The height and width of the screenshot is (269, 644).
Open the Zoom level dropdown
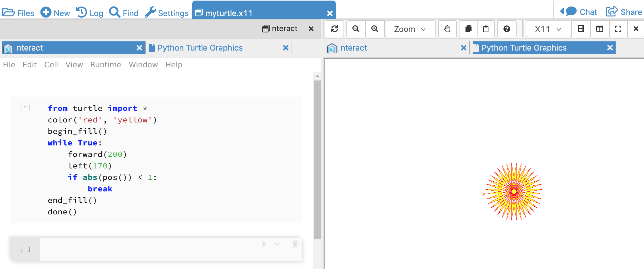(410, 29)
